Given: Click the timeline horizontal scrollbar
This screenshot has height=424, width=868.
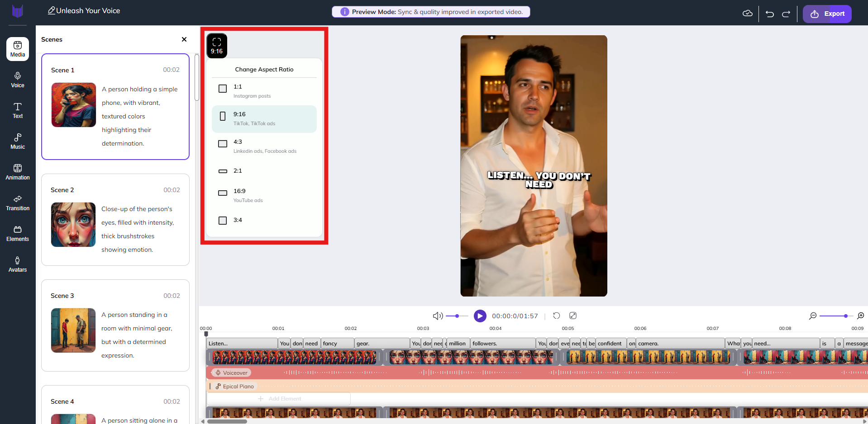Looking at the screenshot, I should [227, 421].
